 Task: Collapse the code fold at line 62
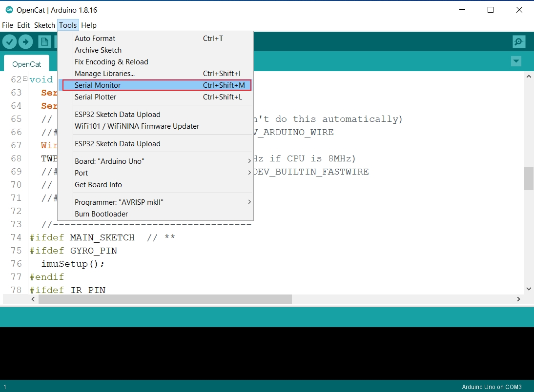(x=25, y=79)
